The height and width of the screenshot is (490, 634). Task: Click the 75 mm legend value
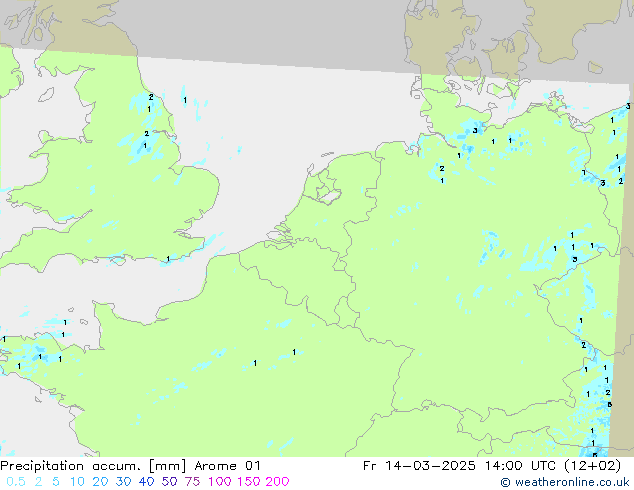tap(192, 482)
